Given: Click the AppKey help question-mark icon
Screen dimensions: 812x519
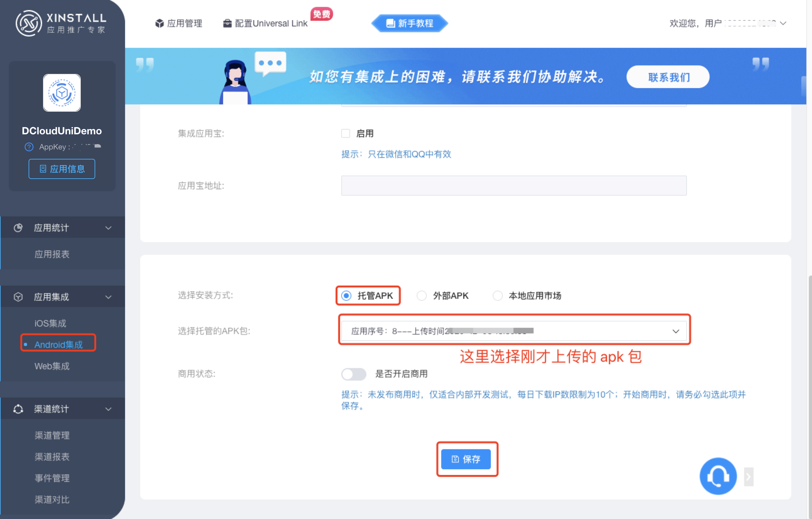Looking at the screenshot, I should click(29, 147).
